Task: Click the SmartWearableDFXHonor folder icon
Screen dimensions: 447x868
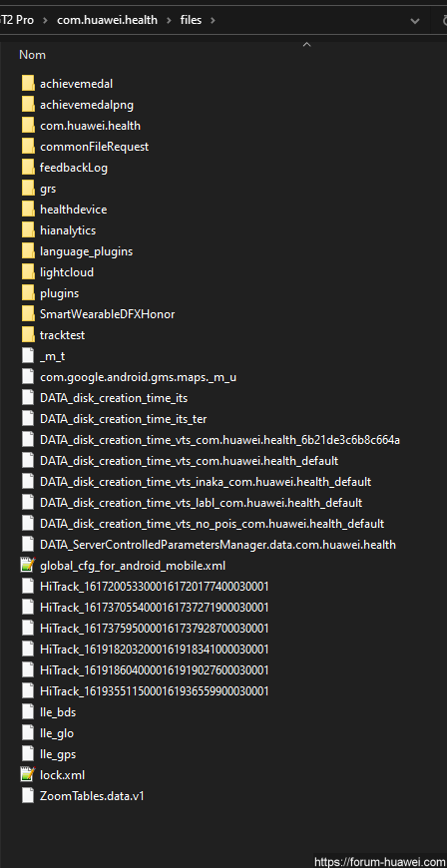Action: [28, 314]
